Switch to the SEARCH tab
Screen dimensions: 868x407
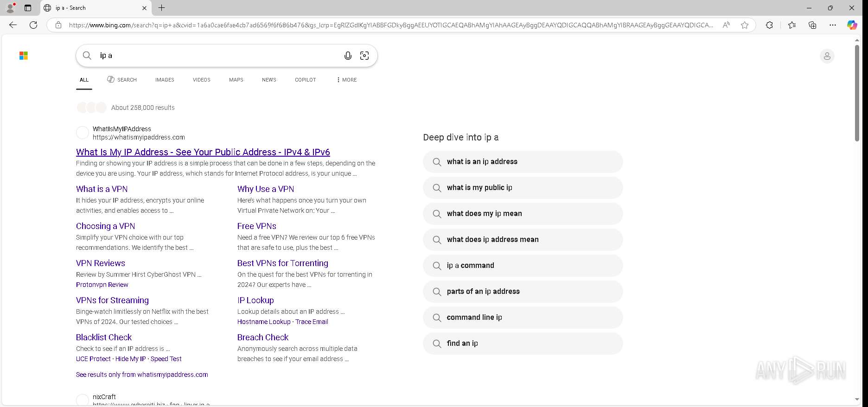pyautogui.click(x=122, y=80)
